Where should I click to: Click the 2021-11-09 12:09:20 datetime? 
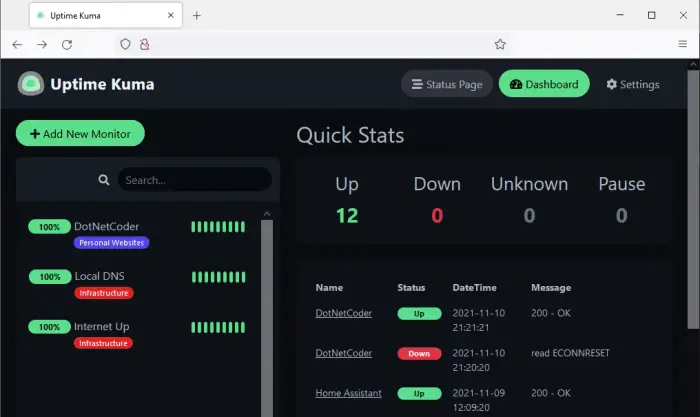[479, 400]
